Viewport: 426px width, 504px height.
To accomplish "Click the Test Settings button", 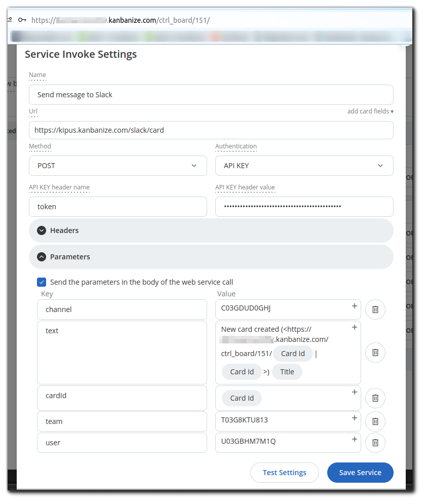I will click(x=285, y=473).
